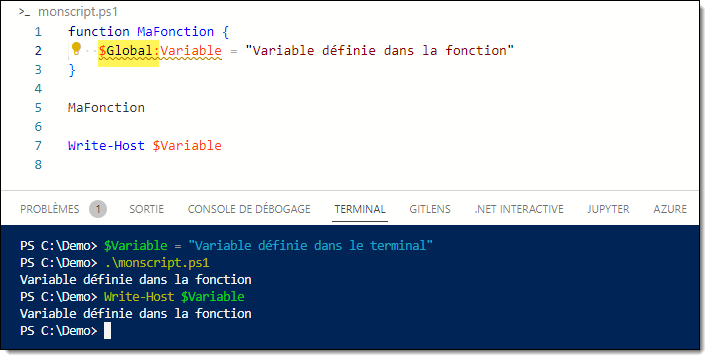This screenshot has width=710, height=360.
Task: Click line number 5 in the gutter
Action: 38,107
